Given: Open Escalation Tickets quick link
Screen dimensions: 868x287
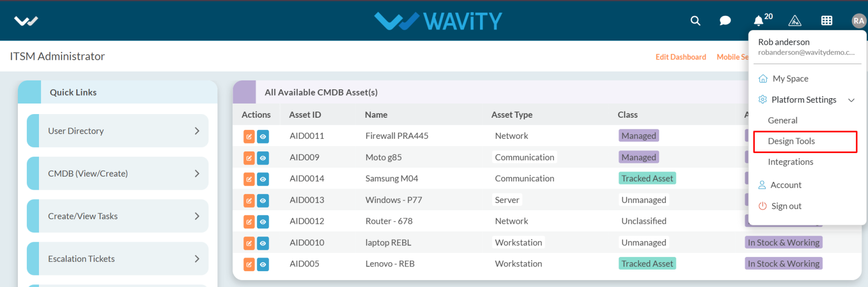Looking at the screenshot, I should click(x=117, y=259).
